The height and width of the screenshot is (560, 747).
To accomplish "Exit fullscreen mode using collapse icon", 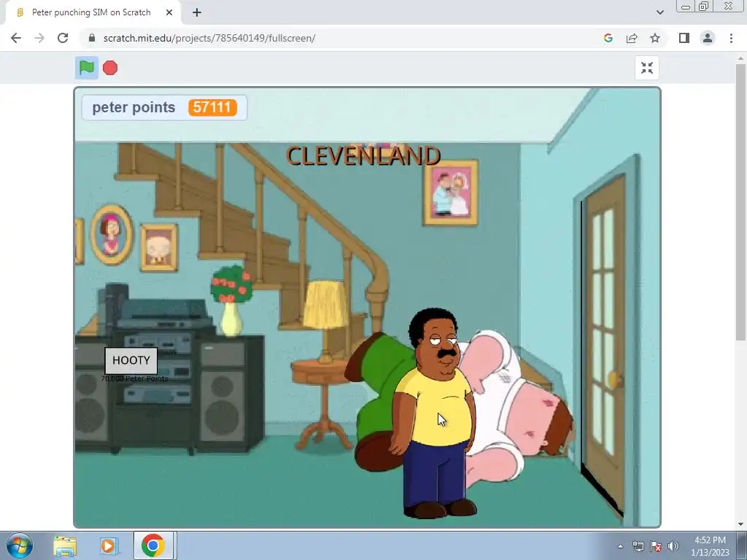I will [x=646, y=68].
